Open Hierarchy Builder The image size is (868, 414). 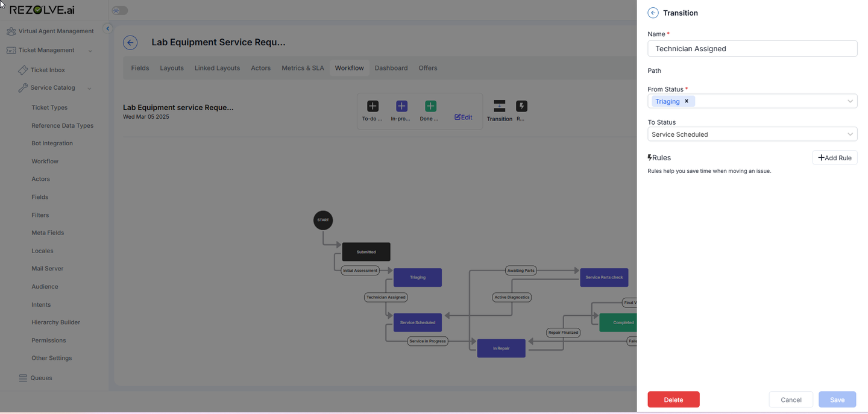point(56,322)
